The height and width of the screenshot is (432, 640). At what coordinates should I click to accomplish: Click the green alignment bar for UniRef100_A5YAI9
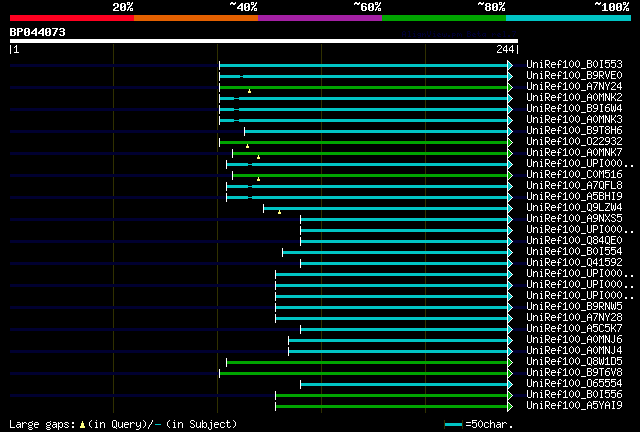point(392,407)
